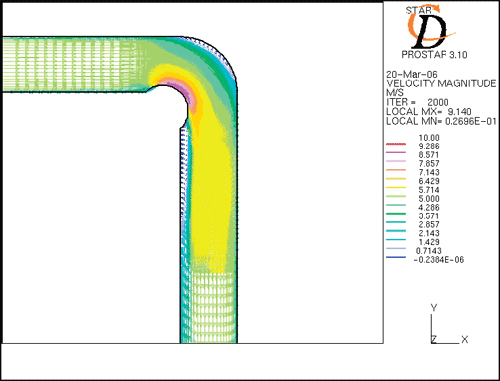The width and height of the screenshot is (500, 381).
Task: Select the 5.000 light green legend swatch
Action: pyautogui.click(x=396, y=196)
